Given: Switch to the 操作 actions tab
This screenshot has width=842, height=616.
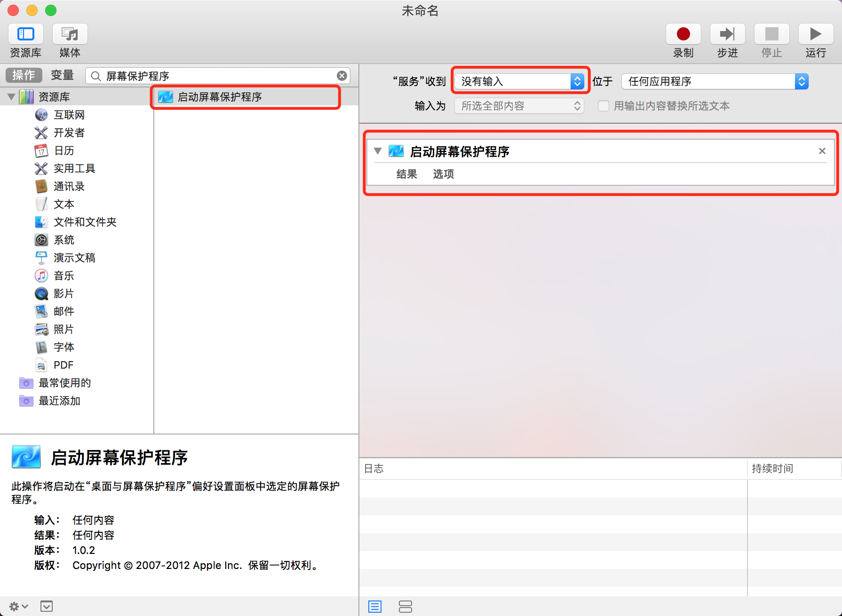Looking at the screenshot, I should (24, 75).
